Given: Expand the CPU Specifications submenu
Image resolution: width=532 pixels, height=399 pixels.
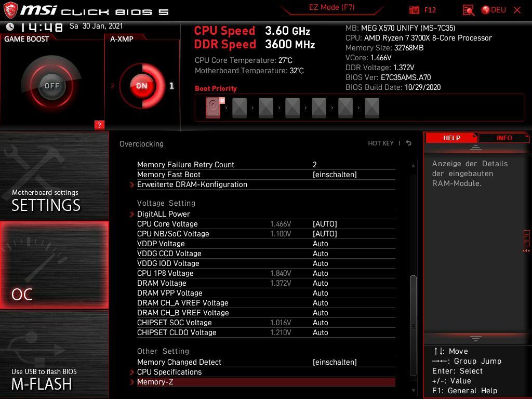Looking at the screenshot, I should pyautogui.click(x=169, y=372).
